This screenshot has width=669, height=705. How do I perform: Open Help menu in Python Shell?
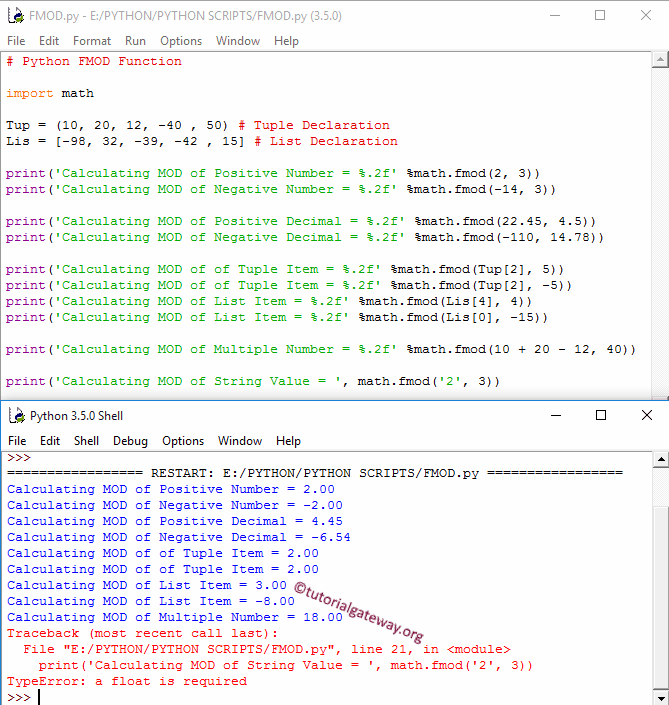288,441
